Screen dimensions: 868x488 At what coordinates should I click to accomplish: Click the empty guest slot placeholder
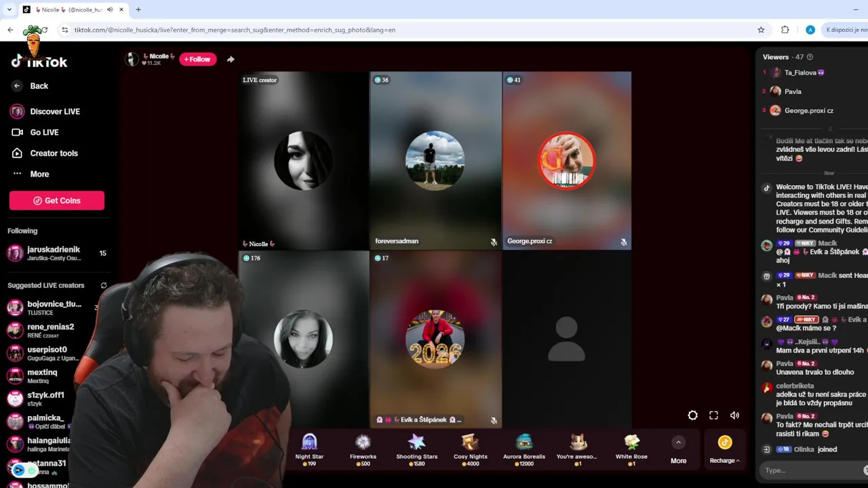tap(566, 339)
